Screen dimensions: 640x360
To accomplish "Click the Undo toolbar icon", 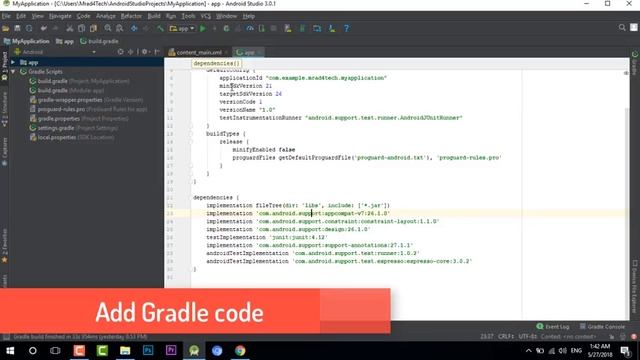I will pos(44,29).
